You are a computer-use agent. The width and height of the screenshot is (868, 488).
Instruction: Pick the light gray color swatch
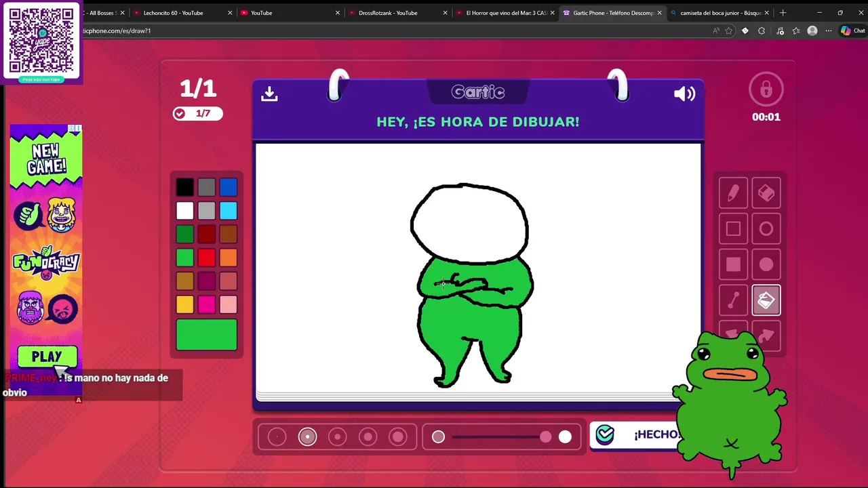[x=207, y=211]
